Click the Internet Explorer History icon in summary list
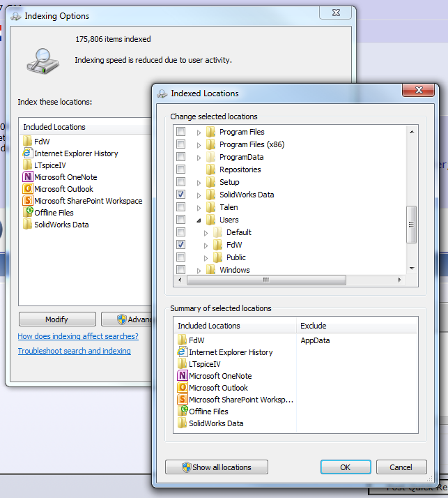448x498 pixels. tap(182, 352)
